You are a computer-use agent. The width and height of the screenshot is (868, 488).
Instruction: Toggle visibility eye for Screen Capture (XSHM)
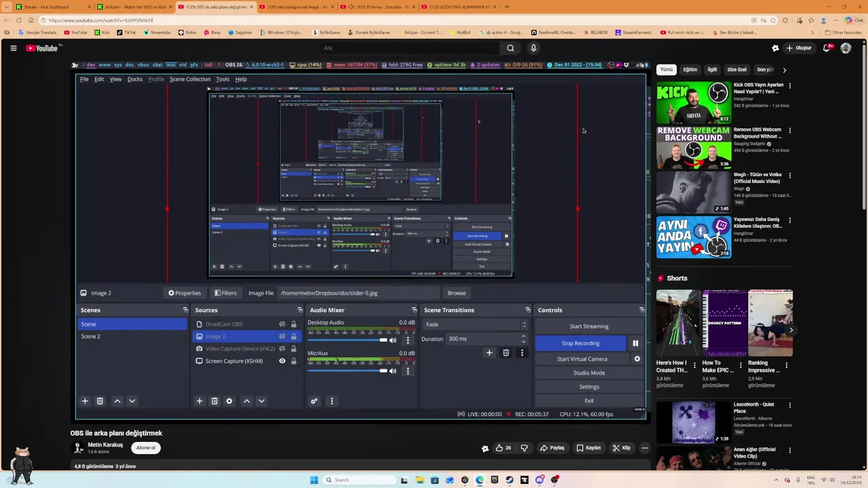coord(282,361)
